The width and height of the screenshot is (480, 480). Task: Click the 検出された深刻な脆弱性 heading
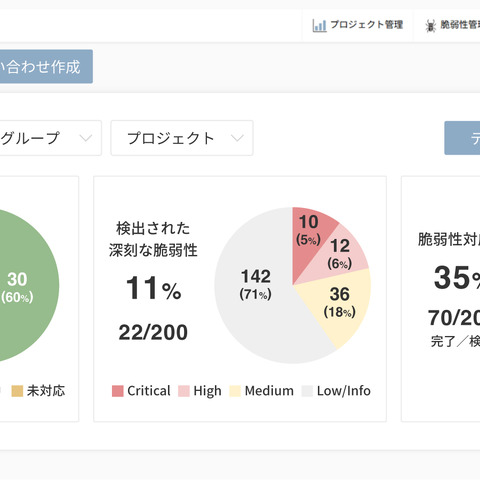[153, 239]
